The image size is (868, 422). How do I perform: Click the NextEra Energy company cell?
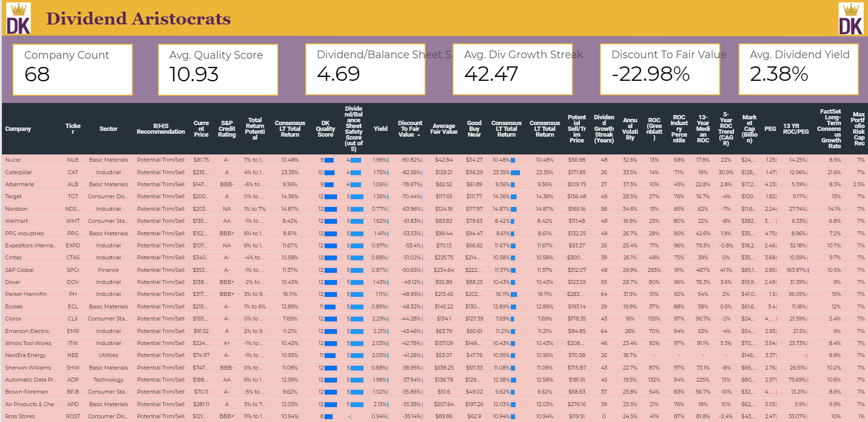click(x=26, y=355)
